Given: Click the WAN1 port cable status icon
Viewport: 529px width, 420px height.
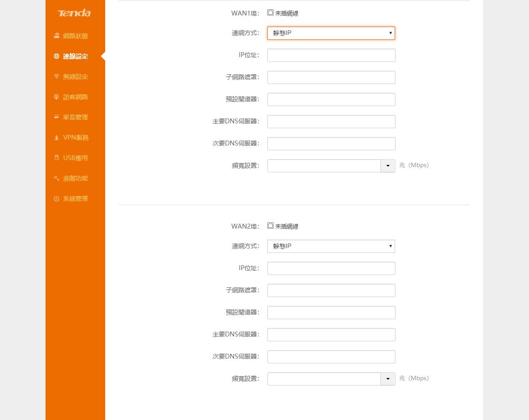Looking at the screenshot, I should click(x=270, y=12).
